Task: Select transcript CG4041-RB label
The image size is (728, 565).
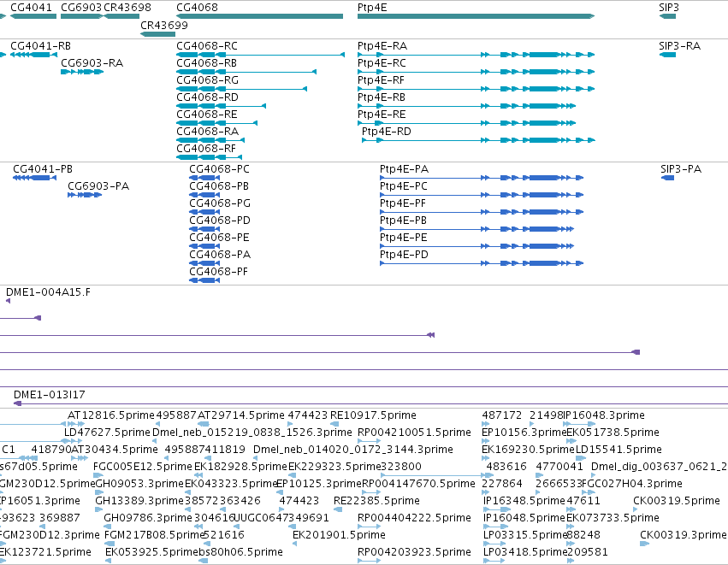Action: tap(40, 46)
